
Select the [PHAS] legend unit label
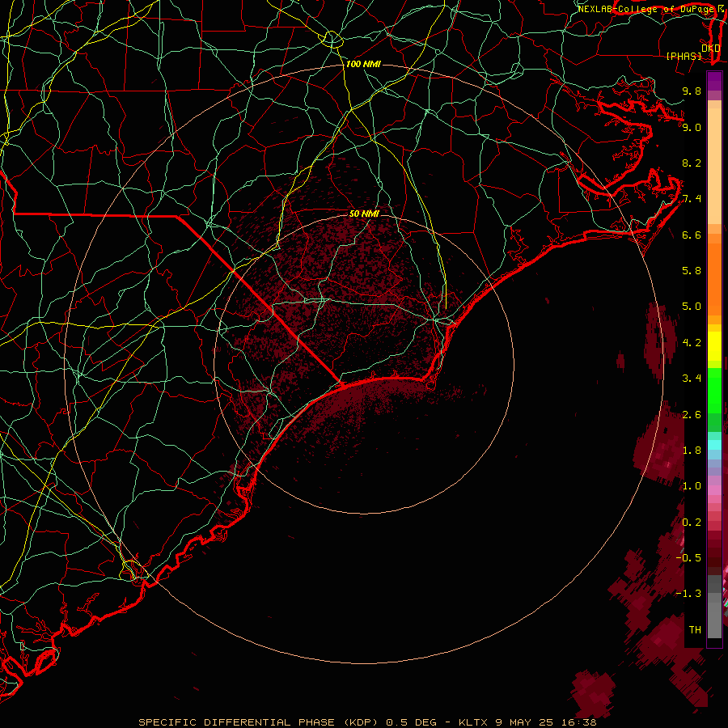pyautogui.click(x=684, y=56)
